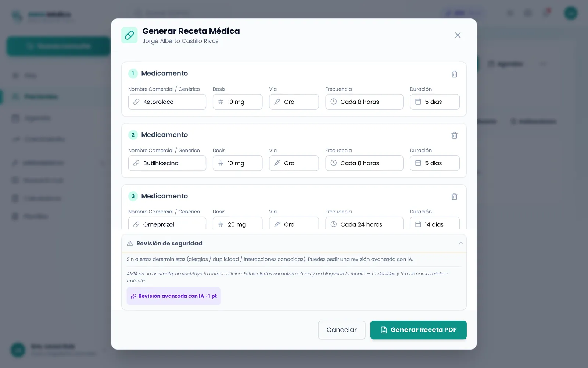Click the trash icon for medication 3
Viewport: 588px width, 368px height.
454,197
